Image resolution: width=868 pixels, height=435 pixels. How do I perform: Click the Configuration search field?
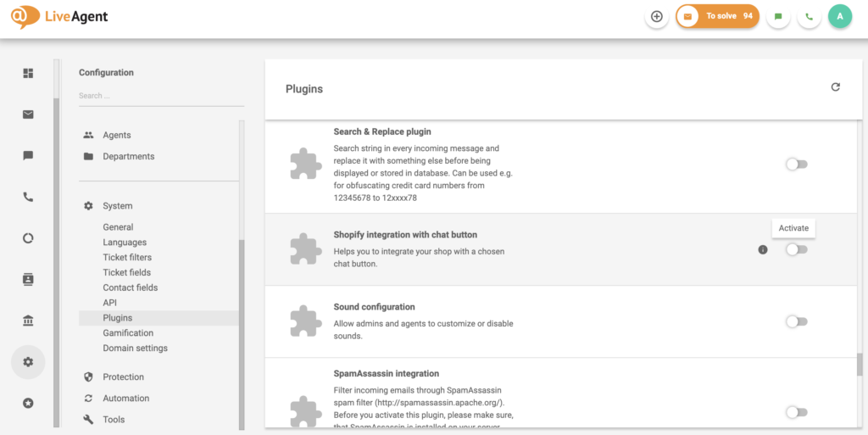(x=159, y=96)
